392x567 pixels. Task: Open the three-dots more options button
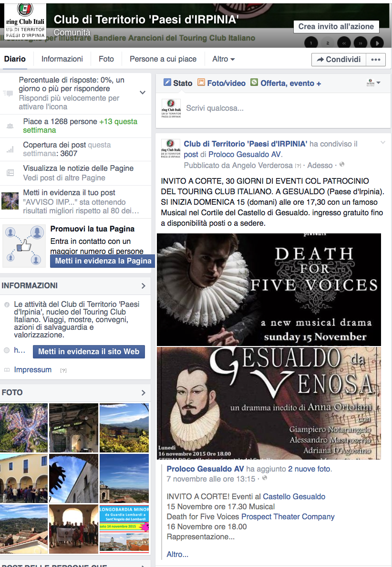[376, 60]
